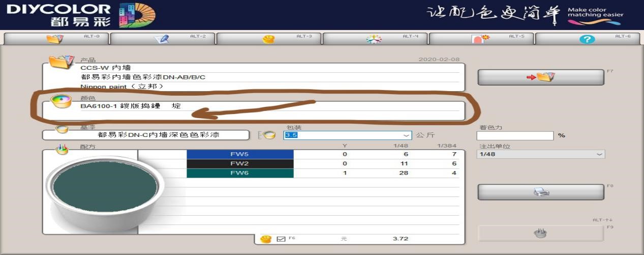Select the FW5 blue colorant swatch
Viewport: 644px width, 255px height.
tap(240, 154)
